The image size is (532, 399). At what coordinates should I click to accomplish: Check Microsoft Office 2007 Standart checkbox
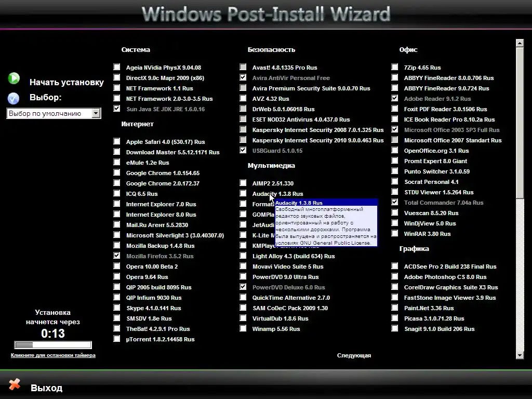pos(395,140)
